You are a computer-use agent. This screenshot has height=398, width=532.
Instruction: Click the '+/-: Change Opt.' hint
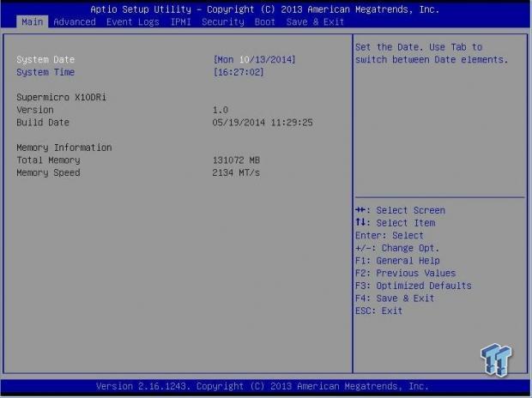point(397,248)
